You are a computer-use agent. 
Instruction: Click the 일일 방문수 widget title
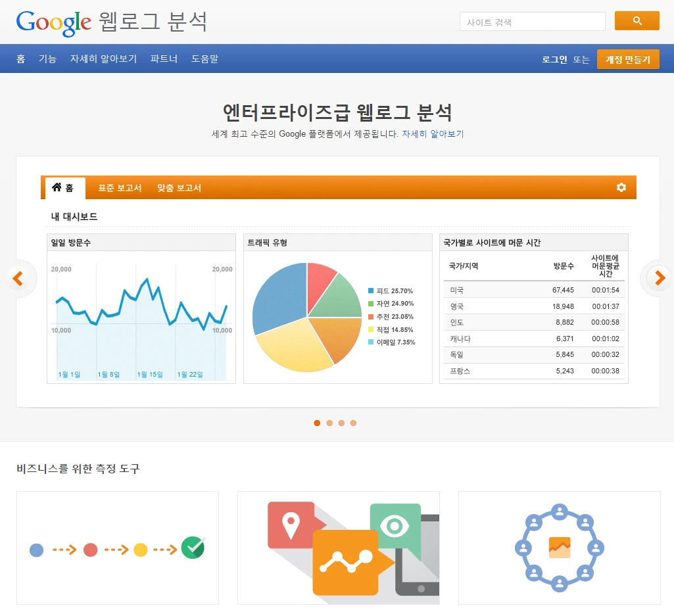click(x=71, y=243)
